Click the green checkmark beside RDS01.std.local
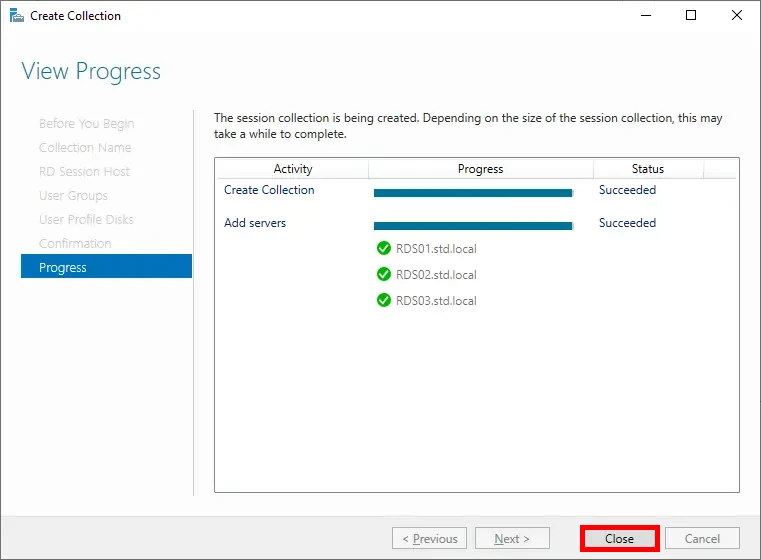This screenshot has width=761, height=560. pos(383,248)
